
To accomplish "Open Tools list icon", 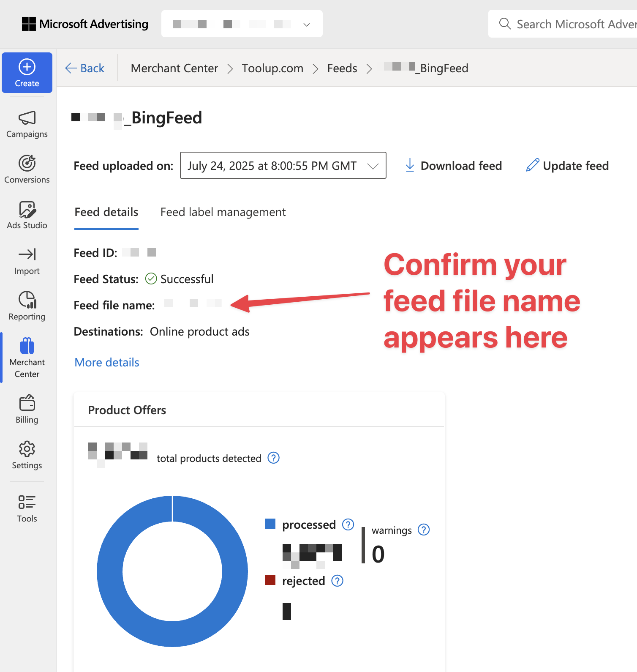I will [27, 502].
